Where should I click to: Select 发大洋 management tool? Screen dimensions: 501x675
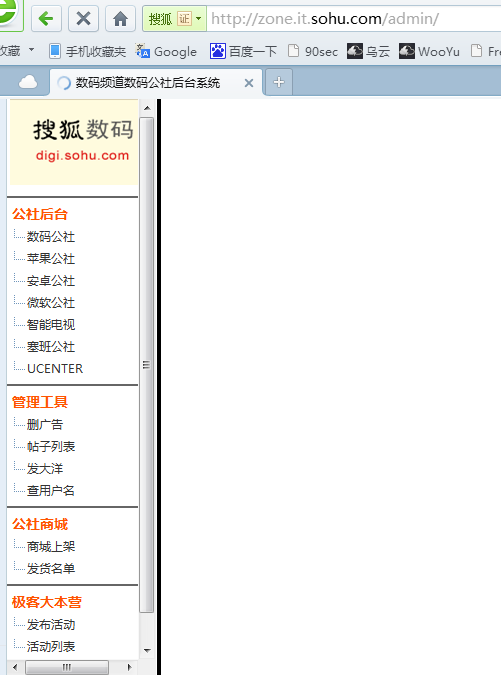(x=45, y=469)
